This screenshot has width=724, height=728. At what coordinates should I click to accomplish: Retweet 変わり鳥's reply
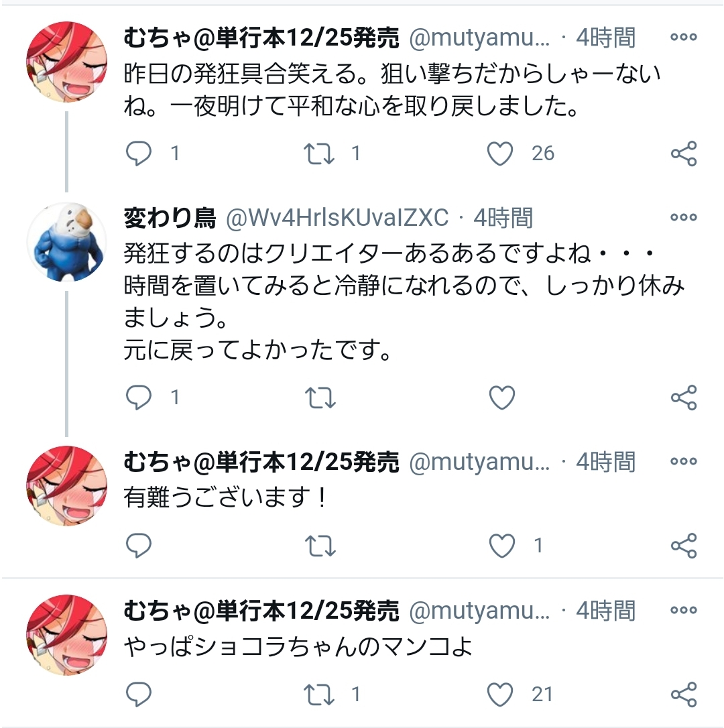point(320,398)
